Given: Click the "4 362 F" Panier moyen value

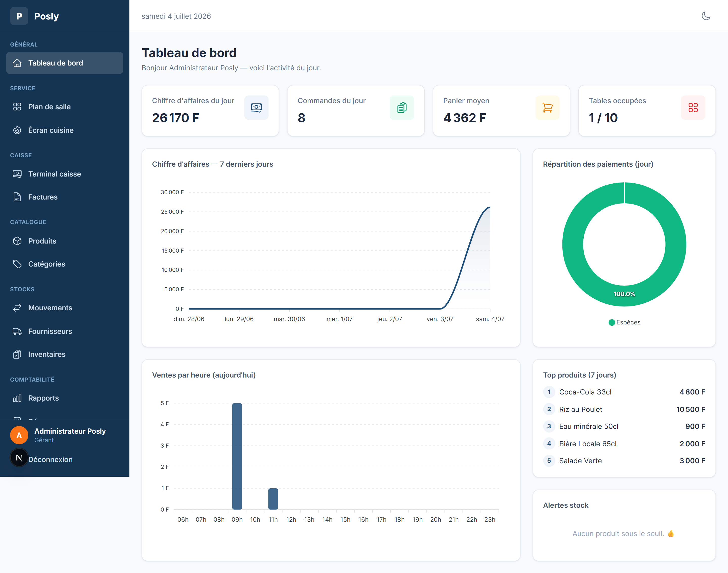Looking at the screenshot, I should (x=464, y=118).
